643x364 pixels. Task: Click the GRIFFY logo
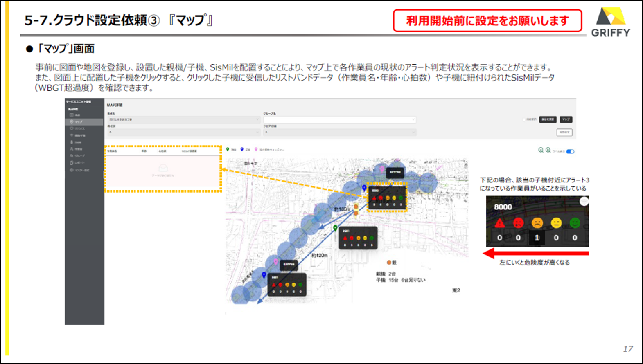point(611,22)
